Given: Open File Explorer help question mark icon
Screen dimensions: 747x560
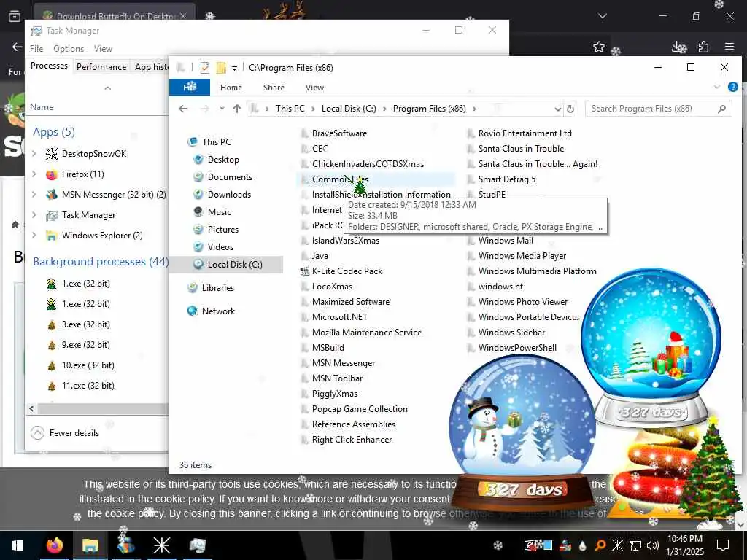Looking at the screenshot, I should click(732, 87).
